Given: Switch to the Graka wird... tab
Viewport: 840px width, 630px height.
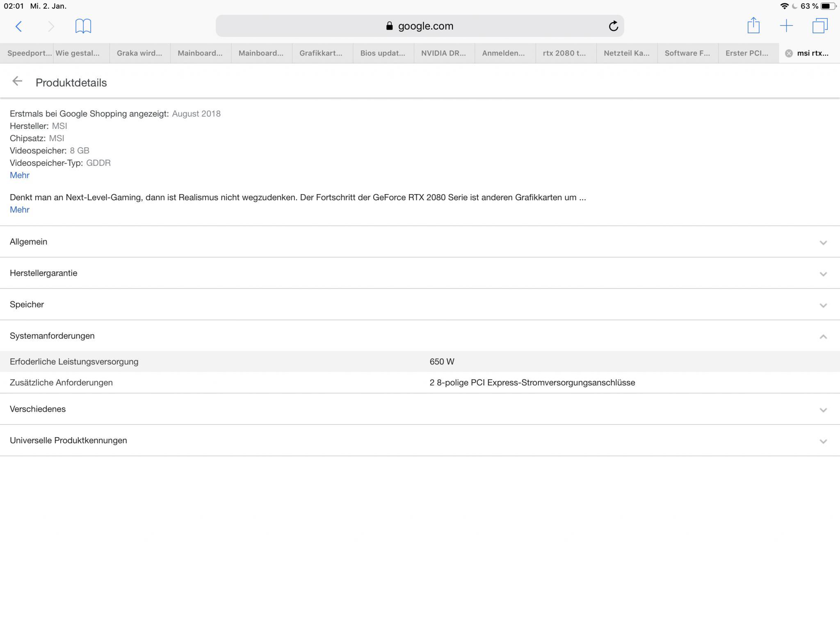Looking at the screenshot, I should [140, 53].
